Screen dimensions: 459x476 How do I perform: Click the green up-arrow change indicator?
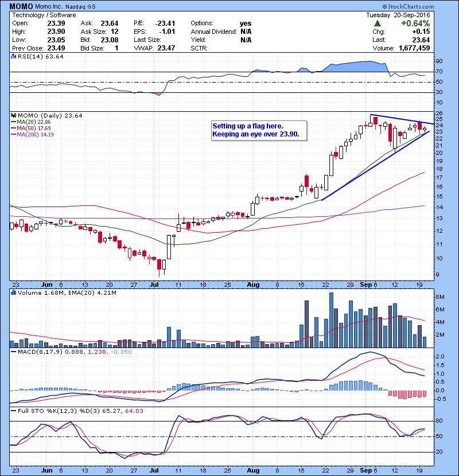378,24
